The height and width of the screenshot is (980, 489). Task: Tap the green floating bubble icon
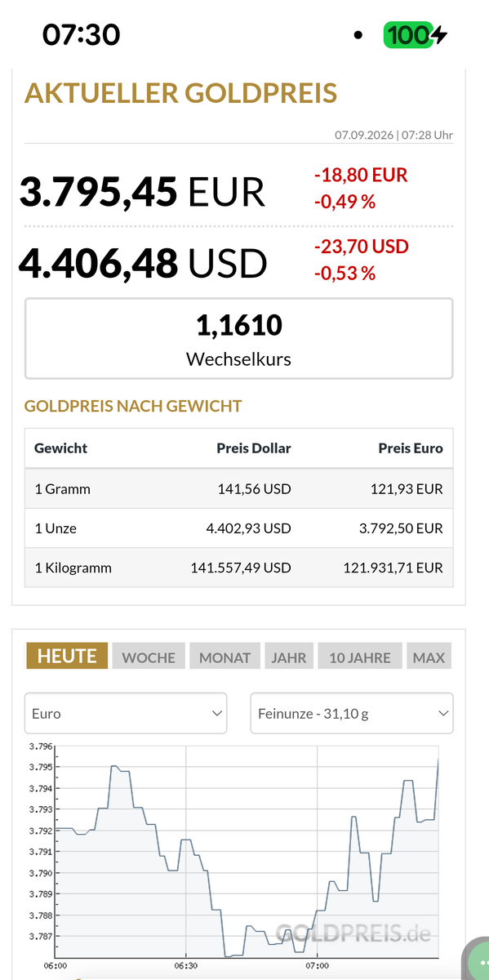point(476,960)
